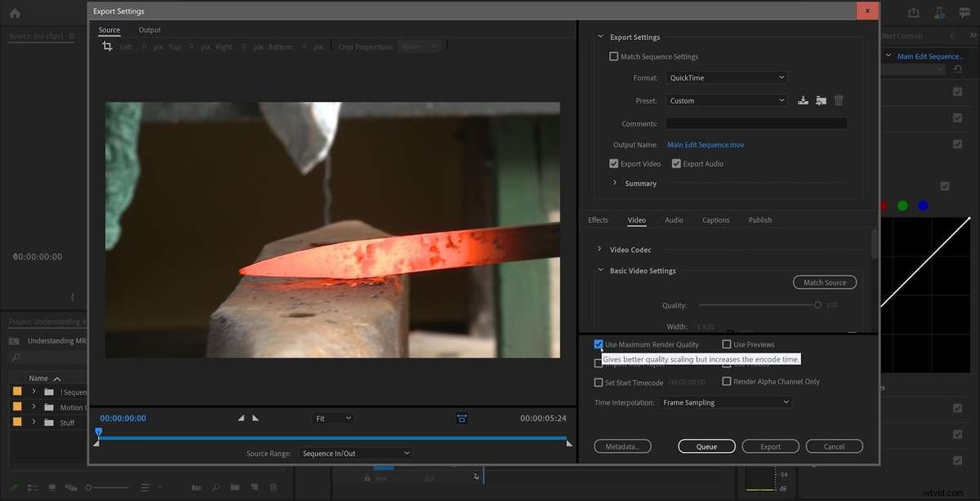
Task: Open Find with the magnifying glass in Project panel
Action: point(15,357)
